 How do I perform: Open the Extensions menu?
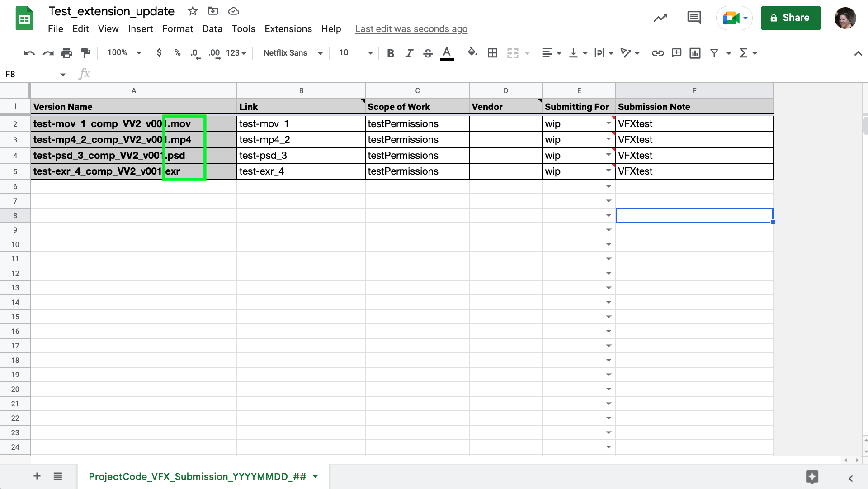click(x=288, y=29)
